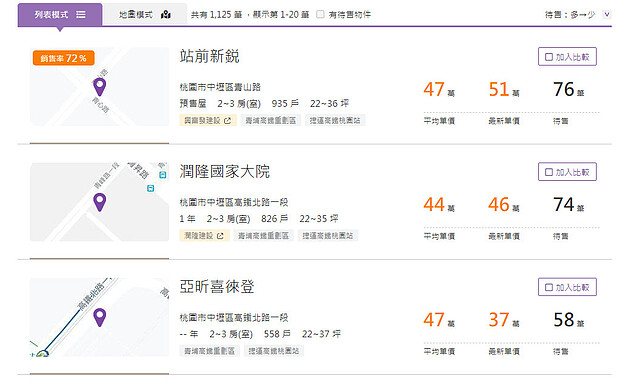Click 捷運高鐵桃園站 tag under 亞昕喜徠登
The height and width of the screenshot is (387, 639).
(x=274, y=351)
